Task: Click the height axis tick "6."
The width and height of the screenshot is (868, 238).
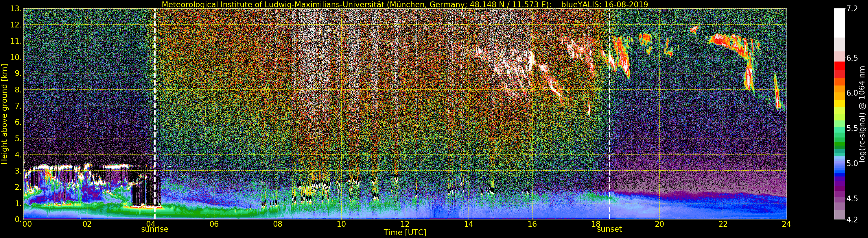Action: click(x=18, y=122)
